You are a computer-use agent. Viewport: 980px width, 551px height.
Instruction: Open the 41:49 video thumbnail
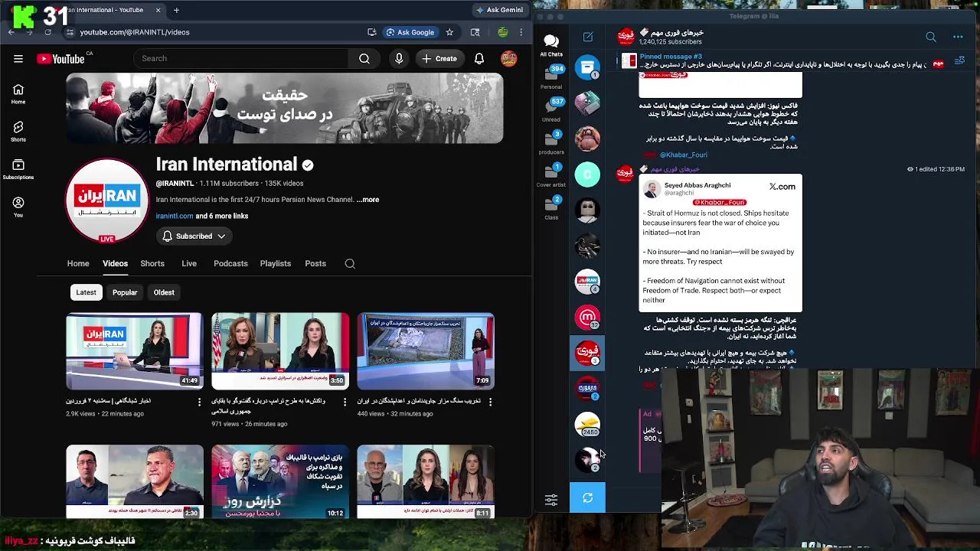pos(135,351)
